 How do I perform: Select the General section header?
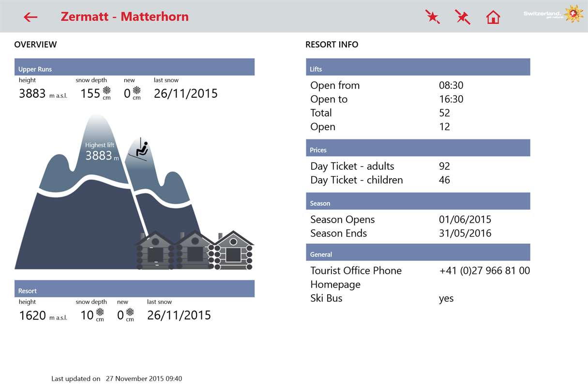[x=418, y=252]
